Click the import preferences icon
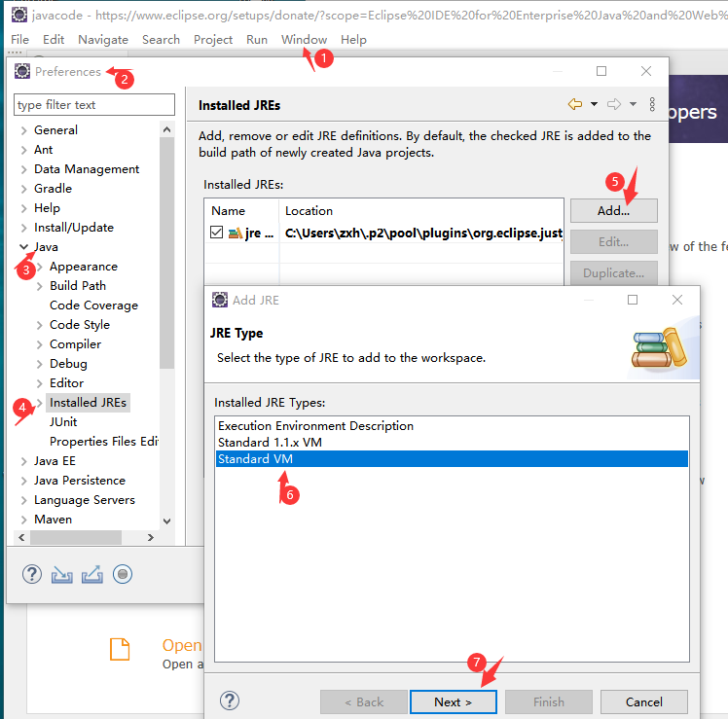 [61, 575]
